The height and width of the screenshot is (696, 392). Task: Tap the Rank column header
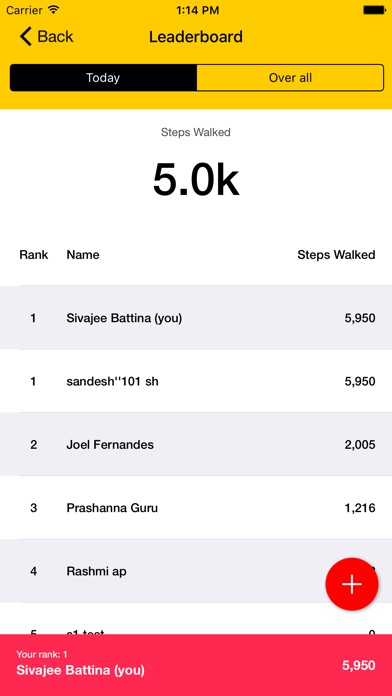click(x=34, y=255)
